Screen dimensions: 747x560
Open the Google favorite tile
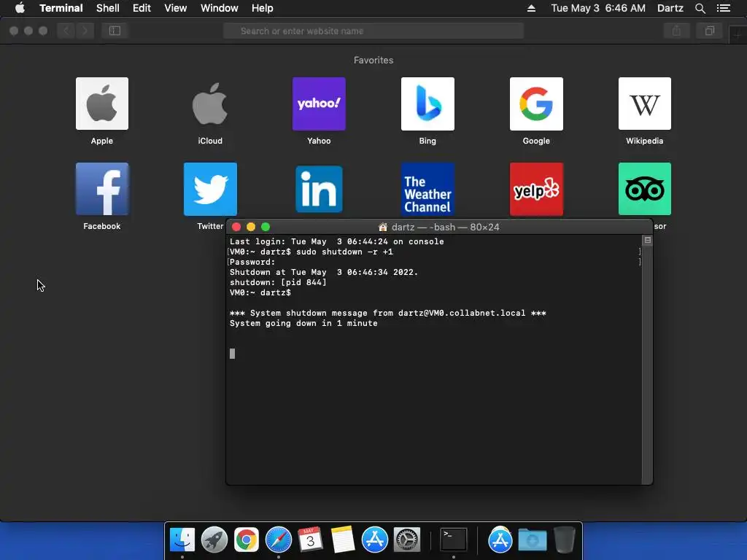point(536,104)
